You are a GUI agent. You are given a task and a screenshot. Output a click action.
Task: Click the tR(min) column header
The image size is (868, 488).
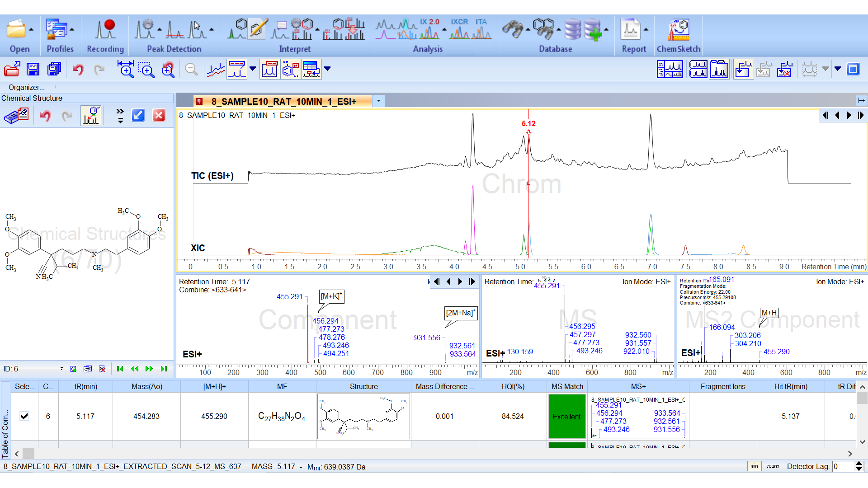tap(85, 386)
